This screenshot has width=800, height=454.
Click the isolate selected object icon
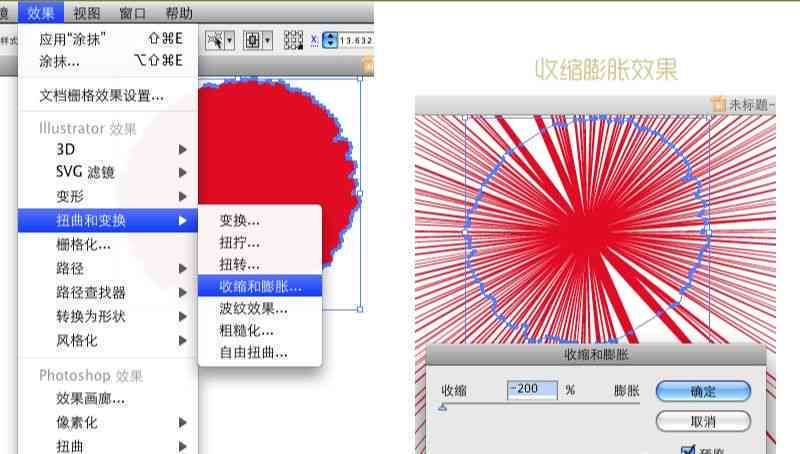pos(253,40)
